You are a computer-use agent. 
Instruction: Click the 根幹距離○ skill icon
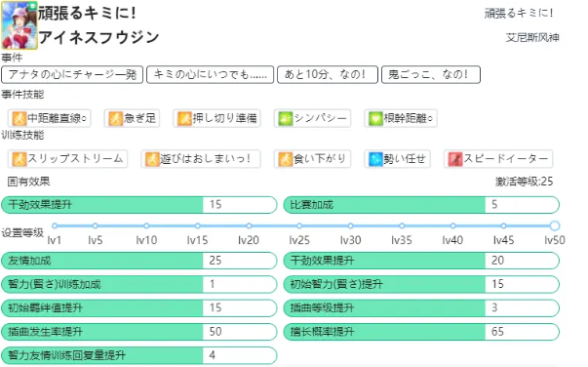click(x=375, y=118)
